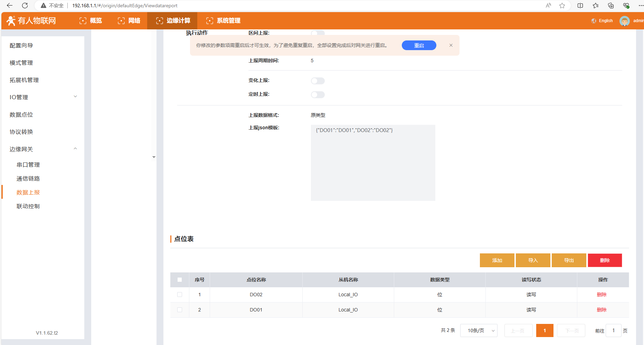644x345 pixels.
Task: Enable the 定时上报 toggle switch
Action: 318,95
